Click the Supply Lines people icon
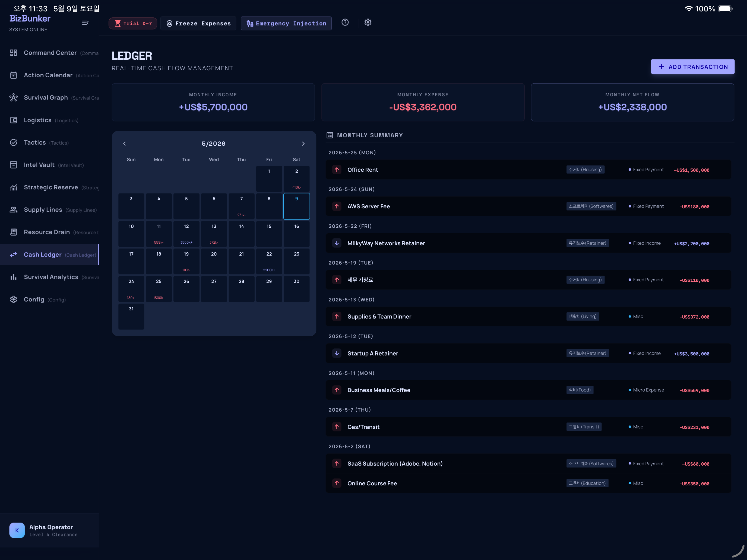 tap(14, 210)
